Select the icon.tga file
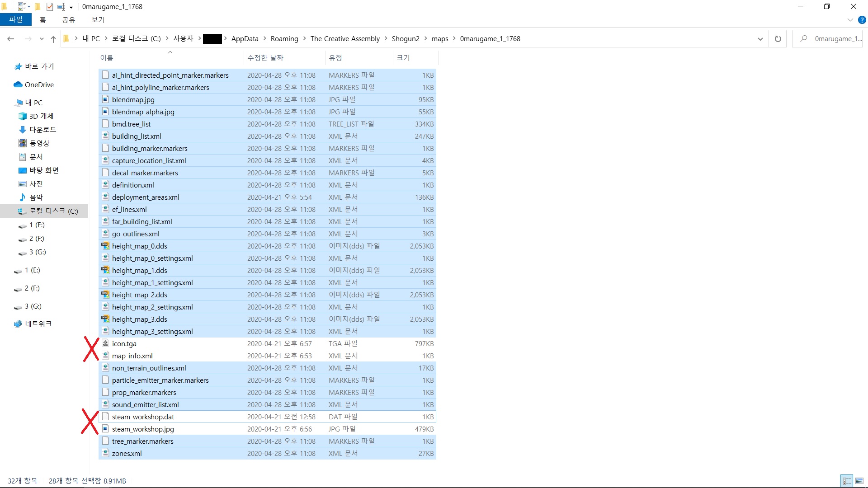868x488 pixels. (267, 343)
